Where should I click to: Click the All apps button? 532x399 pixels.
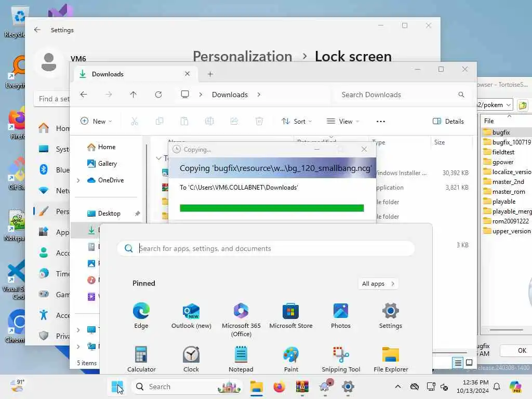378,284
